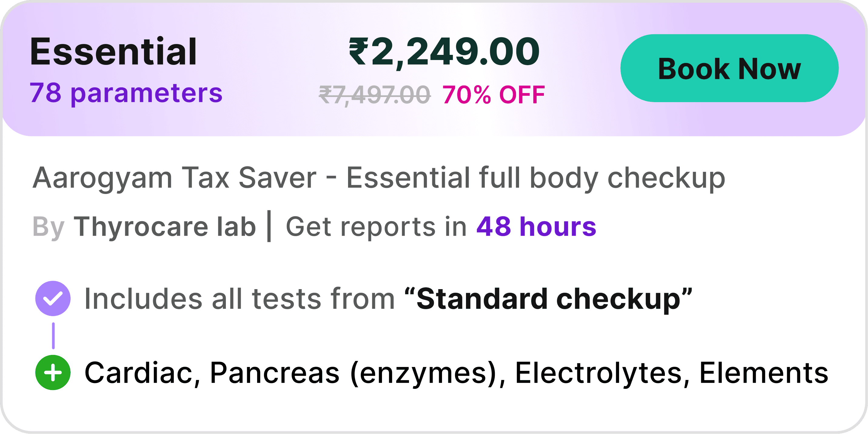Click the vertical connector line between icons
868x434 pixels.
[53, 336]
